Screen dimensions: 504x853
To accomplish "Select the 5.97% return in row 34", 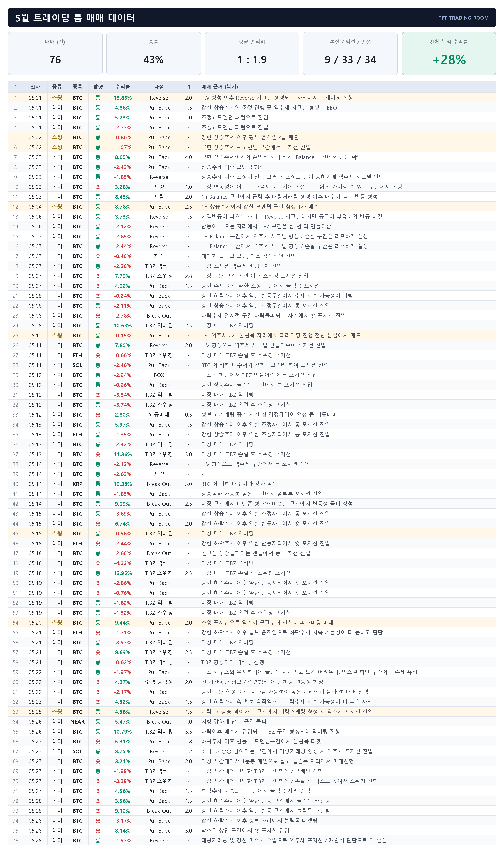I will tap(123, 425).
